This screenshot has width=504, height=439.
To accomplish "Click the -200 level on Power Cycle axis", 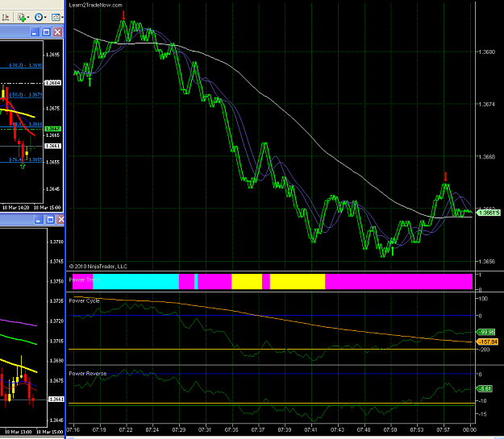I will click(484, 350).
